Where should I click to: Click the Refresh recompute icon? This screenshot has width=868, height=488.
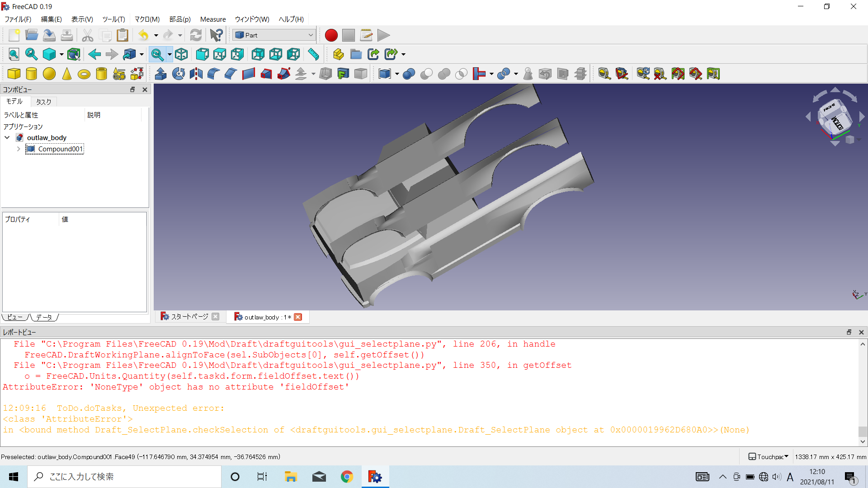point(196,35)
